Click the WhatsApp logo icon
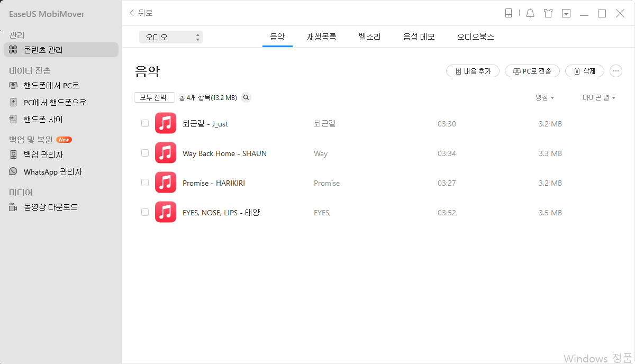635x364 pixels. click(x=13, y=172)
